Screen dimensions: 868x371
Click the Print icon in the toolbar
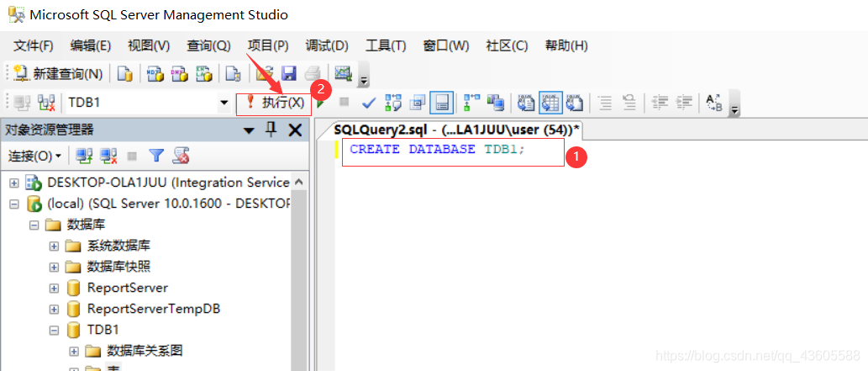coord(313,74)
